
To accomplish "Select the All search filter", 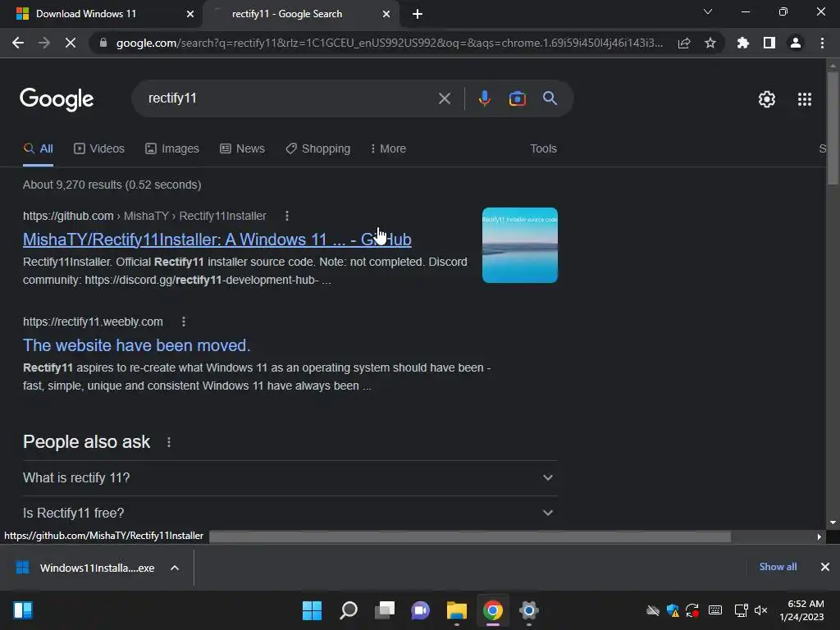I will coord(38,148).
